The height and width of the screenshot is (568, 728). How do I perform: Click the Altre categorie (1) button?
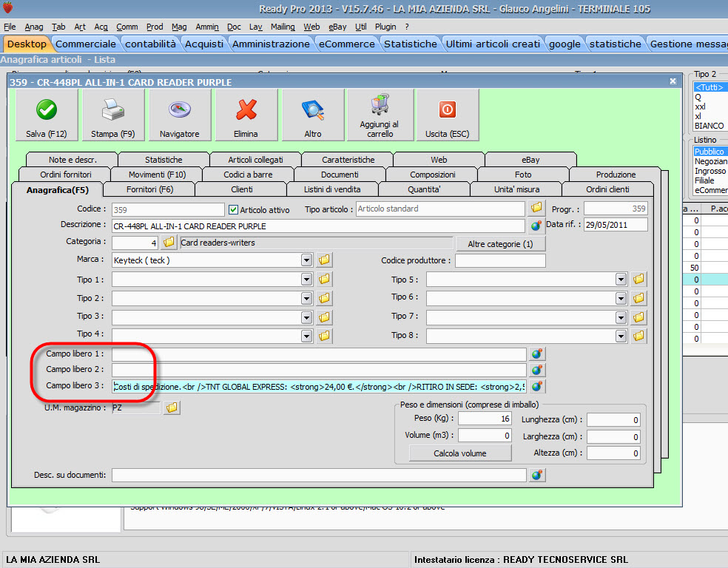[x=500, y=244]
